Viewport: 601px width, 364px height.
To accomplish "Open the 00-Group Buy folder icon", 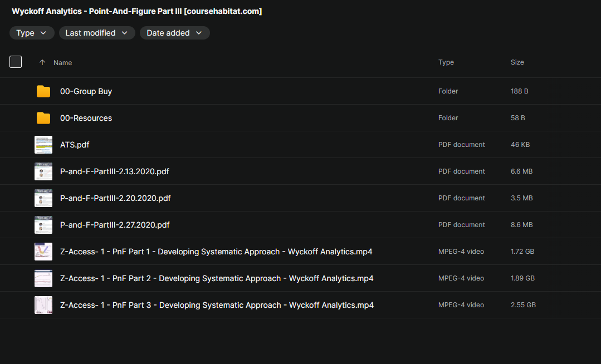I will tap(43, 91).
